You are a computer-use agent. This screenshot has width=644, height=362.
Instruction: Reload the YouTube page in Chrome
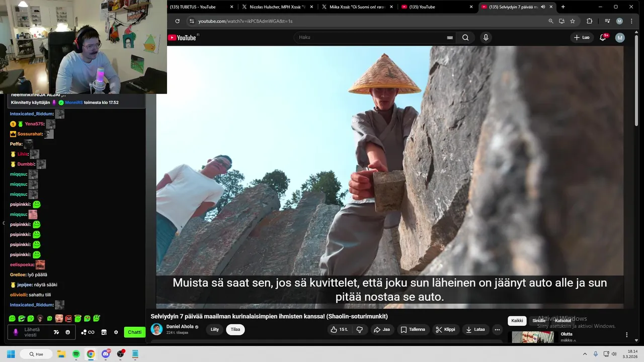pyautogui.click(x=177, y=21)
